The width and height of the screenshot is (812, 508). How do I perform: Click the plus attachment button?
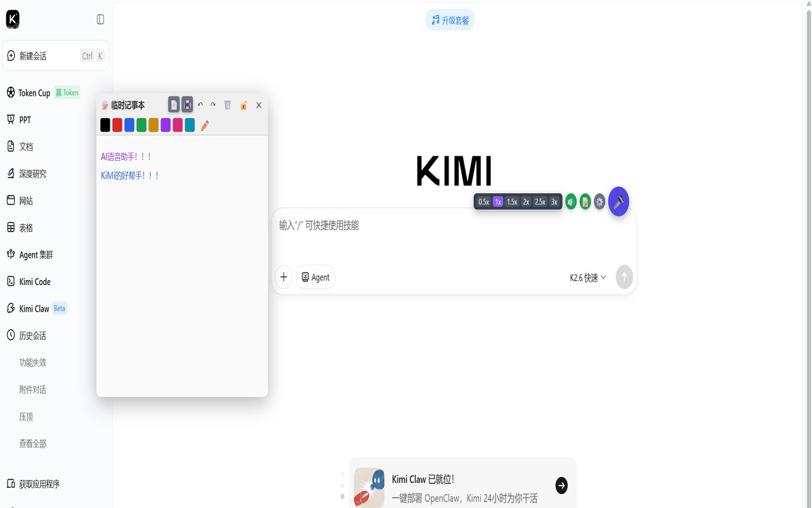pos(284,277)
